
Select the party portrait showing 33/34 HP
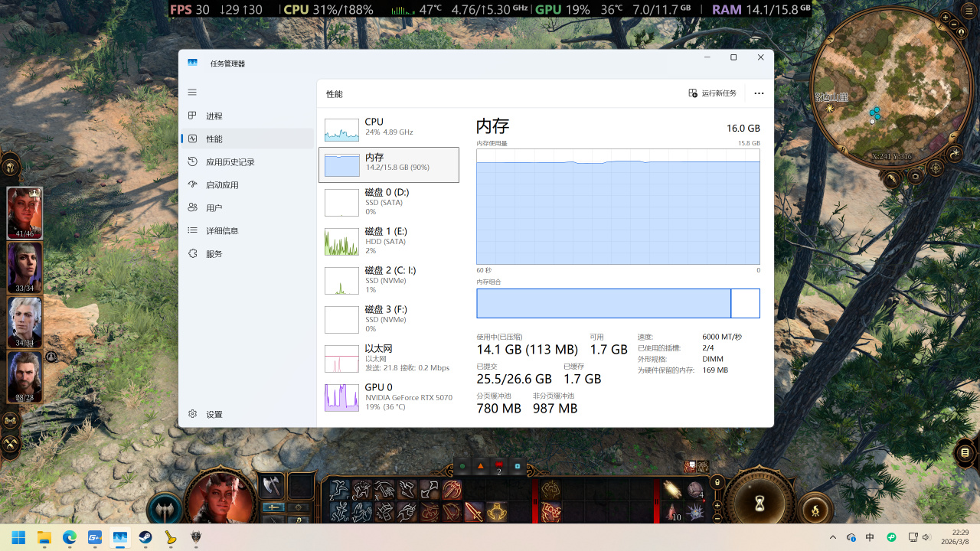pyautogui.click(x=24, y=268)
